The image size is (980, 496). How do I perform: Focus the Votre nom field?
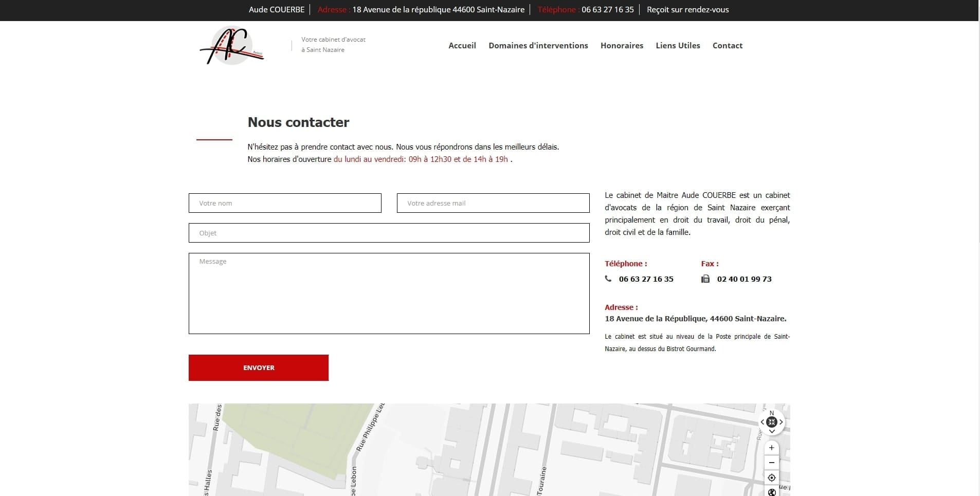click(285, 203)
